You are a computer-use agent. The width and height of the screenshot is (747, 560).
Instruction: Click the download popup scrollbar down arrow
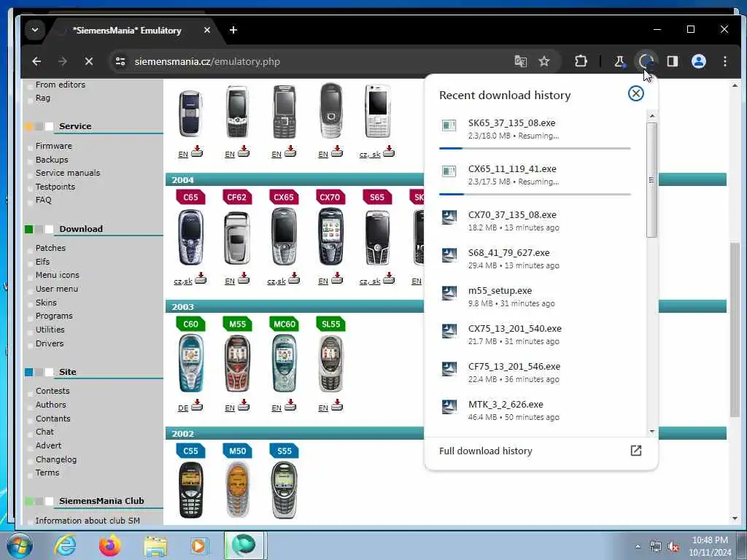pyautogui.click(x=651, y=432)
